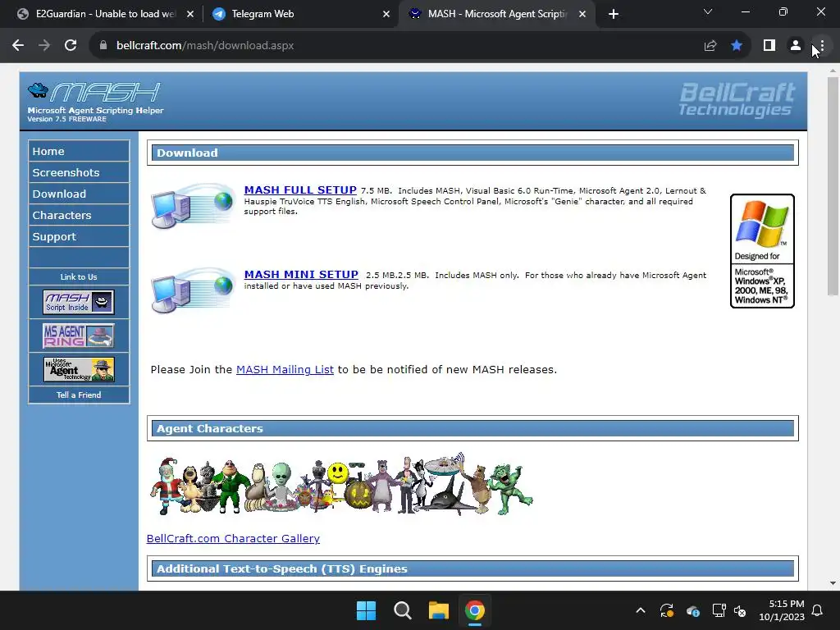The image size is (840, 630).
Task: Open the MASH Mailing List link
Action: tap(285, 370)
